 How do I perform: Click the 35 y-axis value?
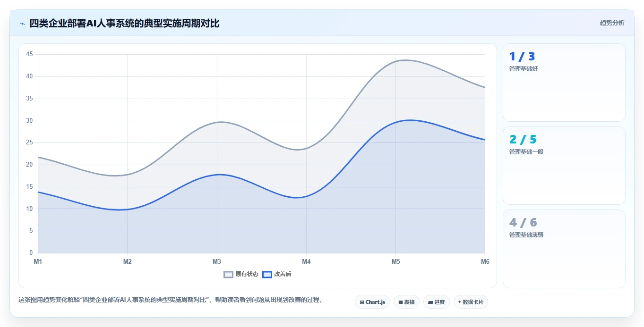(x=29, y=99)
